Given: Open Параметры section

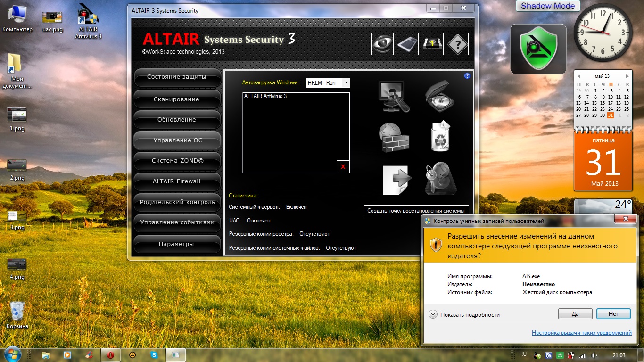Looking at the screenshot, I should point(177,244).
